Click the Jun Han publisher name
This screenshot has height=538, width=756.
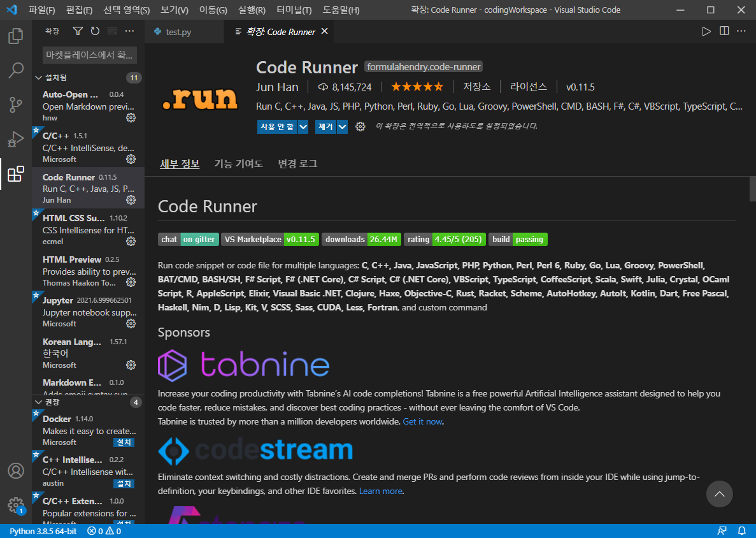click(x=277, y=87)
